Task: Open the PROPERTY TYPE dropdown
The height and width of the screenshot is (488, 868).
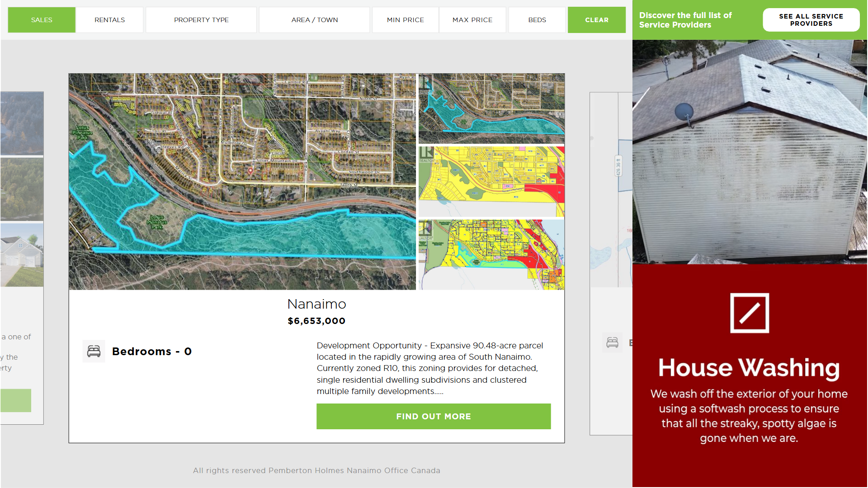Action: [x=201, y=20]
